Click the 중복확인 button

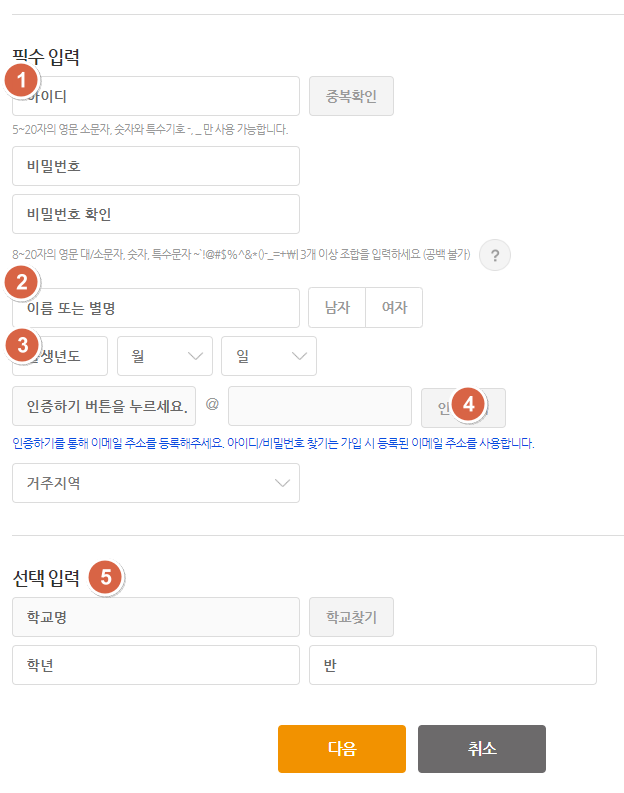coord(351,96)
